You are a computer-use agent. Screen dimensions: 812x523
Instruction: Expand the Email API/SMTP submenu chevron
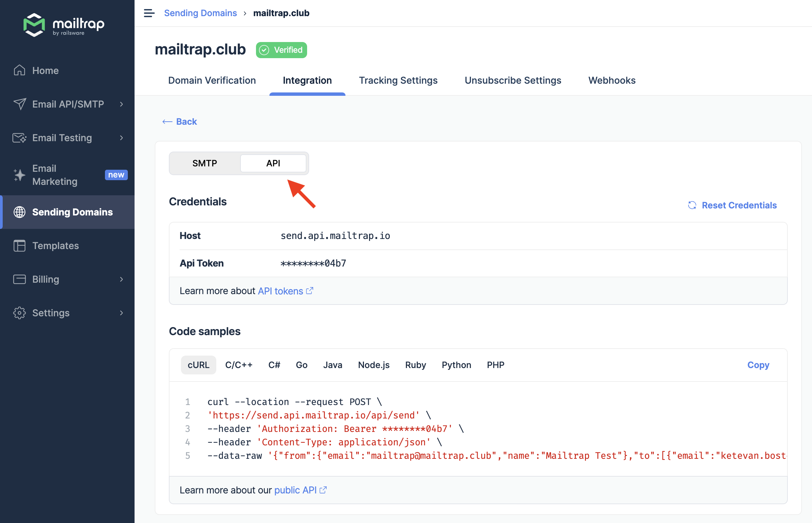(x=121, y=104)
